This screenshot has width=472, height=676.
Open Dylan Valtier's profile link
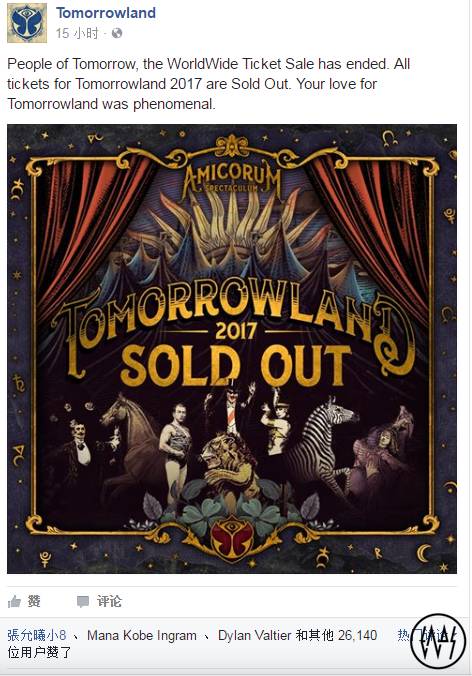255,635
